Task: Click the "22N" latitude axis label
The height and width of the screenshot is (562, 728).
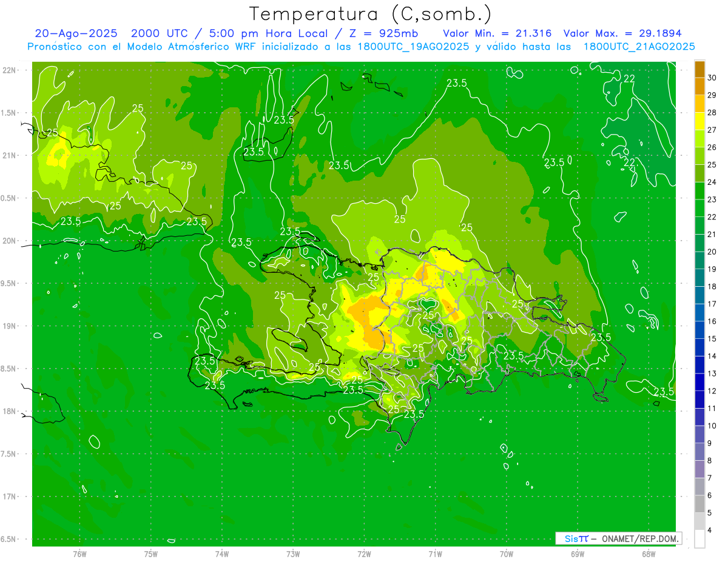Action: click(x=9, y=70)
